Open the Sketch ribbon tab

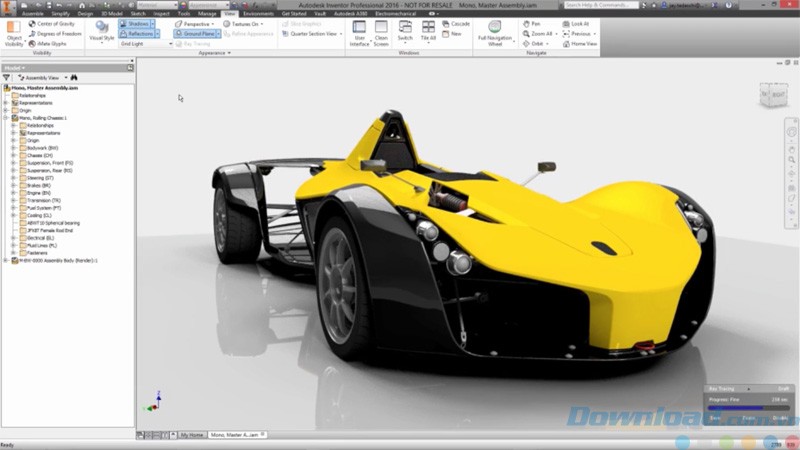(138, 14)
